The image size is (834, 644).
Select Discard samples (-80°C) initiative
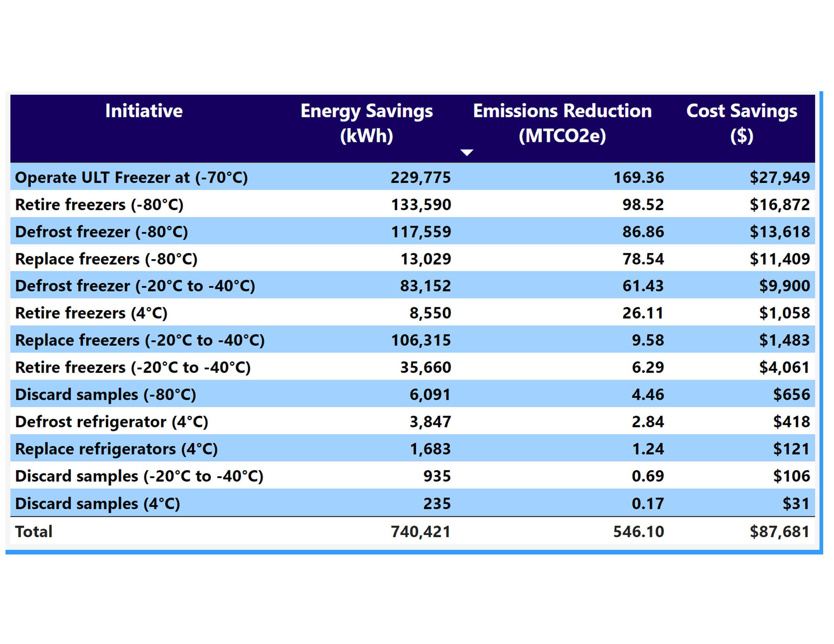105,395
